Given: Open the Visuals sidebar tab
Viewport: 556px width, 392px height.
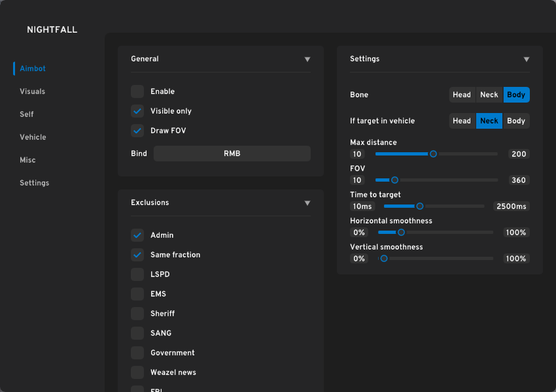Looking at the screenshot, I should pyautogui.click(x=33, y=91).
